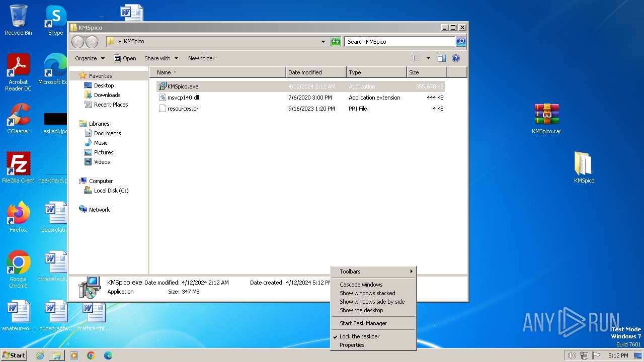Open the view options dropdown arrow
Viewport: 644px width, 362px height.
click(428, 58)
